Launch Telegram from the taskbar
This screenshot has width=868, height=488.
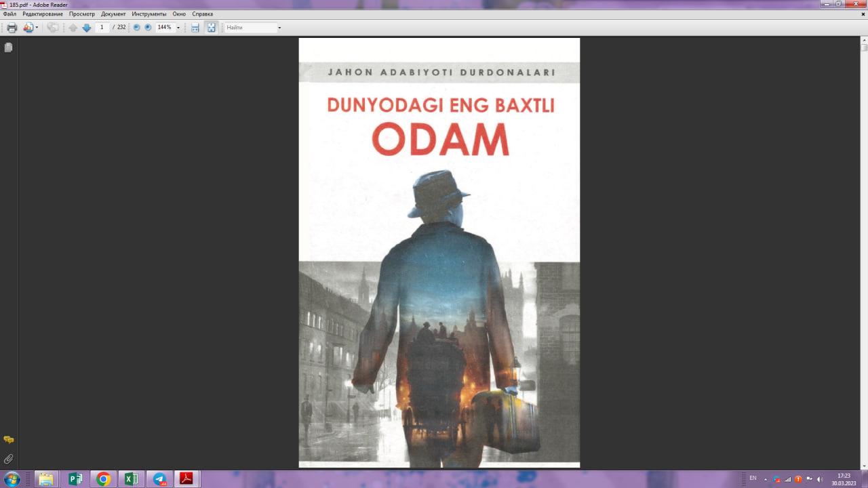pyautogui.click(x=160, y=479)
